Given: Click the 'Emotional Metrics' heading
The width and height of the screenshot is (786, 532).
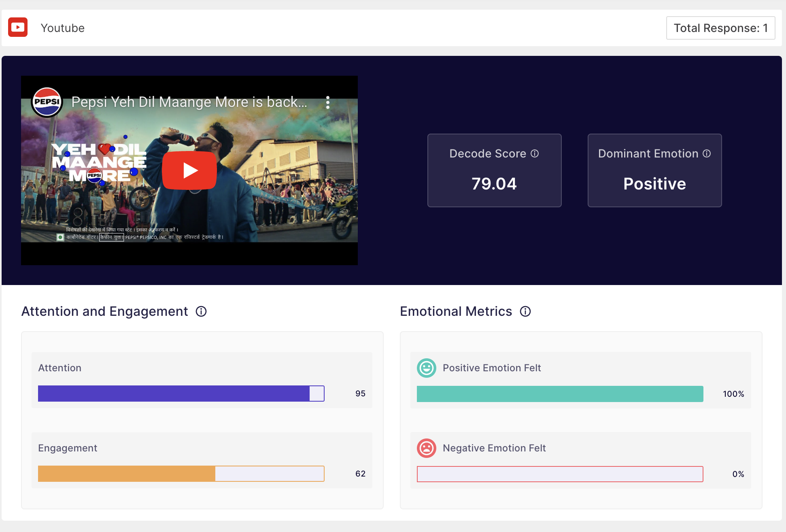Looking at the screenshot, I should click(456, 311).
